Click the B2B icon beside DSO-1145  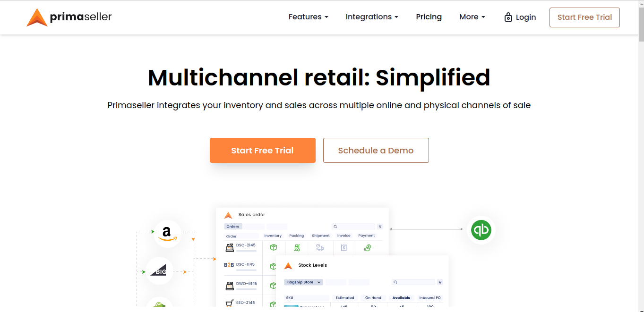click(x=229, y=265)
